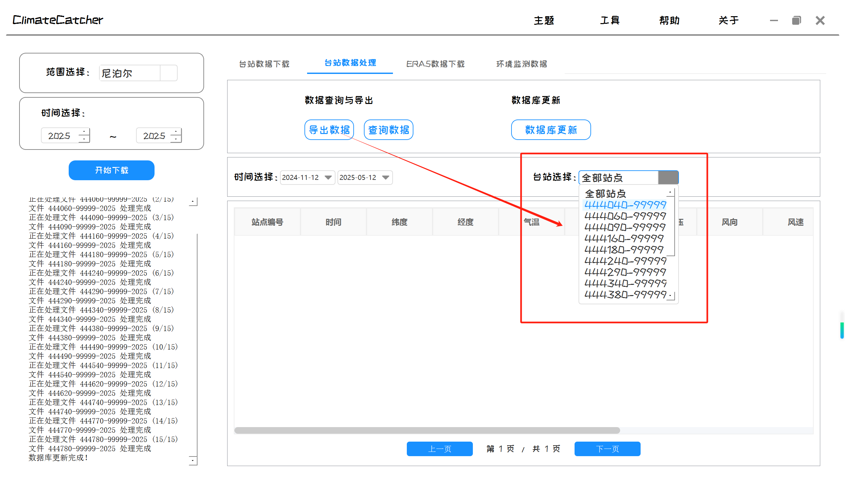The image size is (845, 504).
Task: Expand the 范围选择 尼泊尔 combo box
Action: pyautogui.click(x=168, y=73)
